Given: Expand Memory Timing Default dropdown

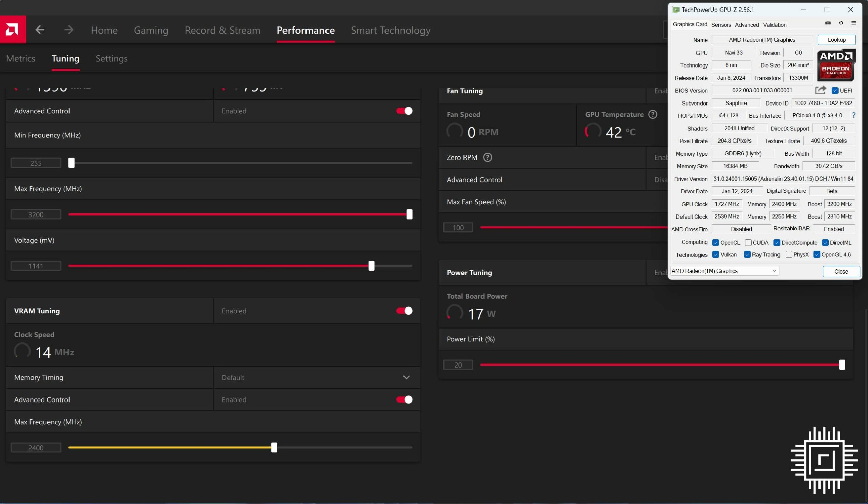Looking at the screenshot, I should pyautogui.click(x=317, y=377).
